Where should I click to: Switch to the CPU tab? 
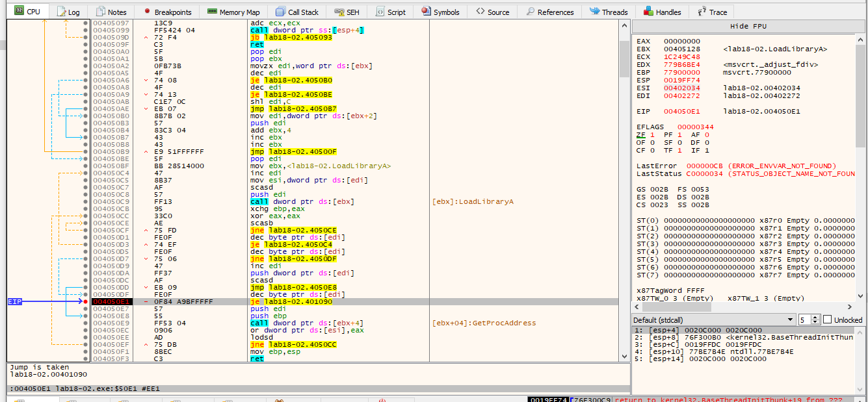27,12
